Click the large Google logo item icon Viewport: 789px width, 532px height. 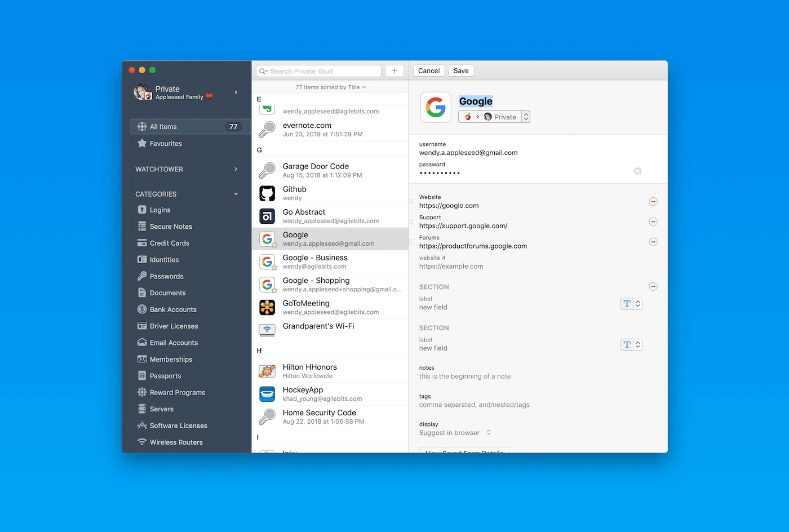tap(436, 107)
